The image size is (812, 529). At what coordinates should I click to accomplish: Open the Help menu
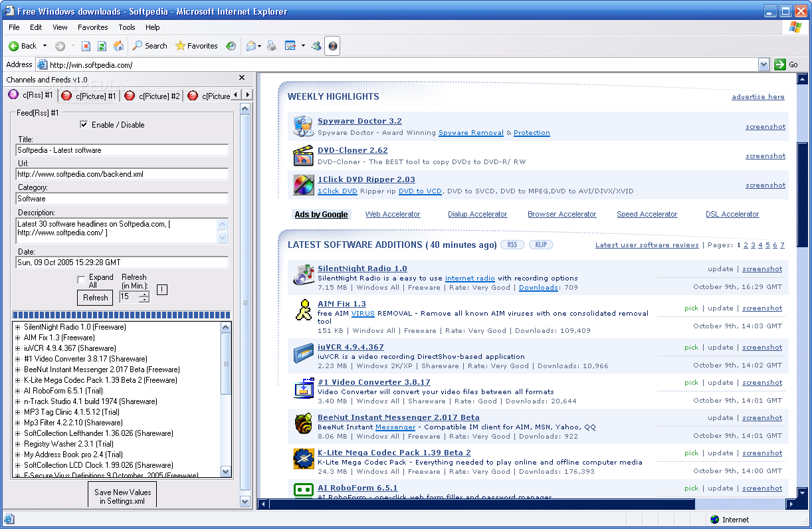pos(153,27)
